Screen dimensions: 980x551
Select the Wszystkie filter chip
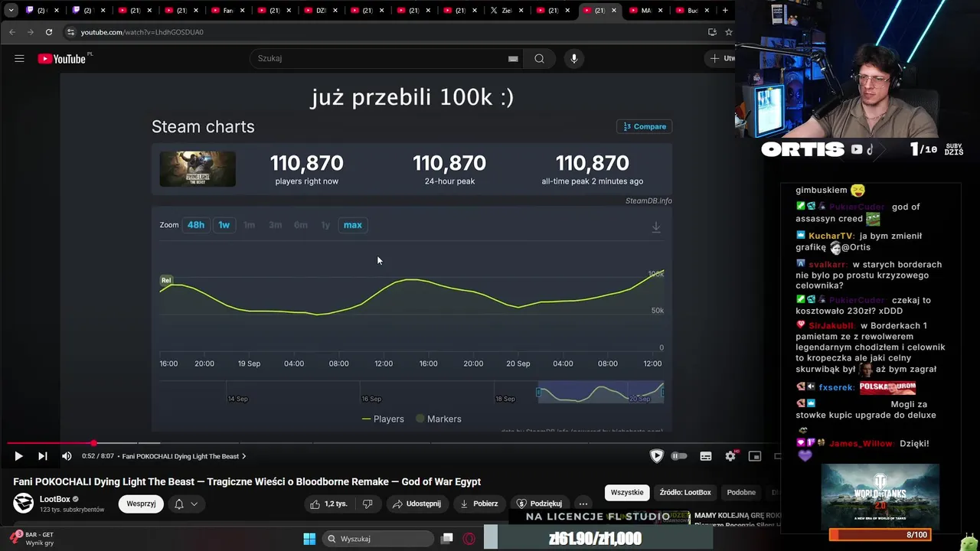[627, 492]
